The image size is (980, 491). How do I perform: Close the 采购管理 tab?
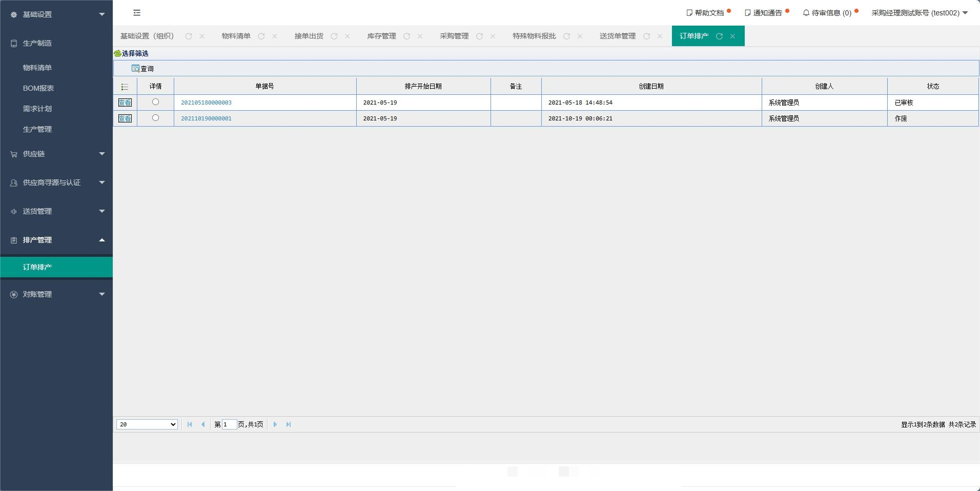point(493,36)
